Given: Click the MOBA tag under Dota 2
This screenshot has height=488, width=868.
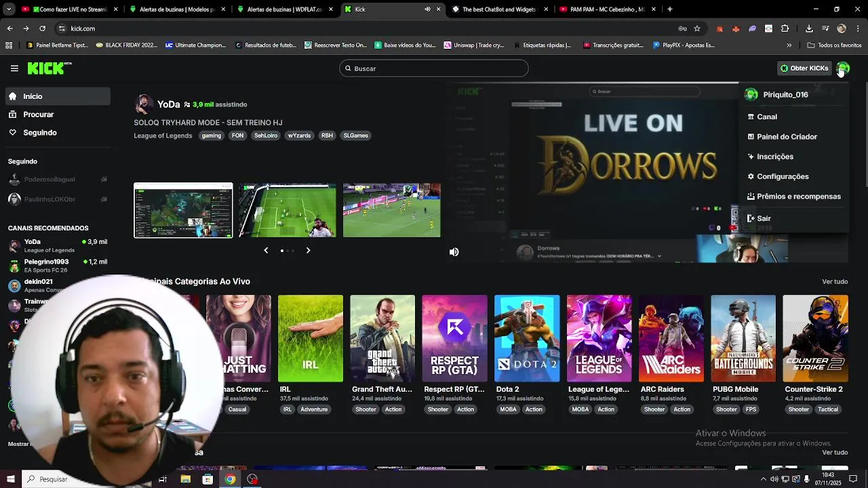Looking at the screenshot, I should tap(509, 409).
